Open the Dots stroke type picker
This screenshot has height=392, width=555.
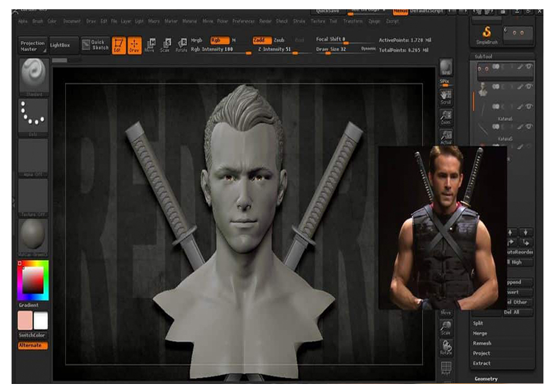pyautogui.click(x=34, y=117)
